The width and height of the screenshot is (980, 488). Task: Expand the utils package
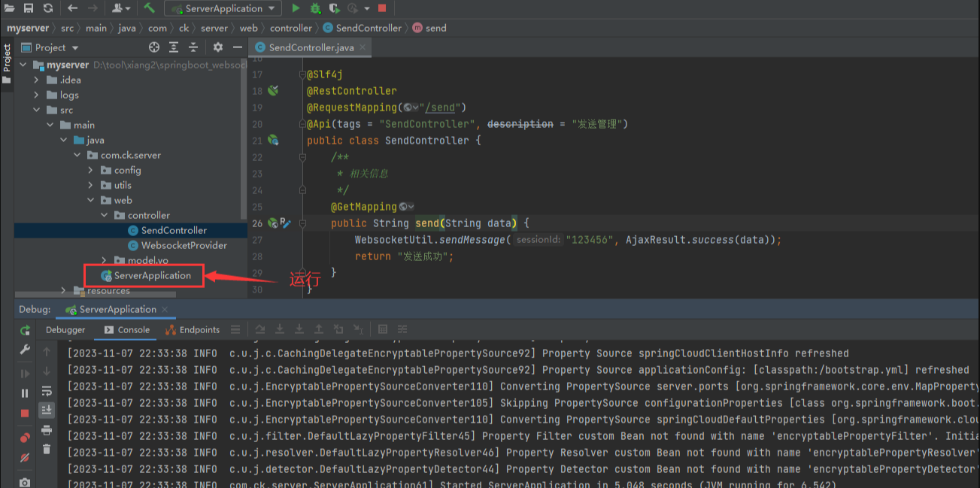pos(90,185)
